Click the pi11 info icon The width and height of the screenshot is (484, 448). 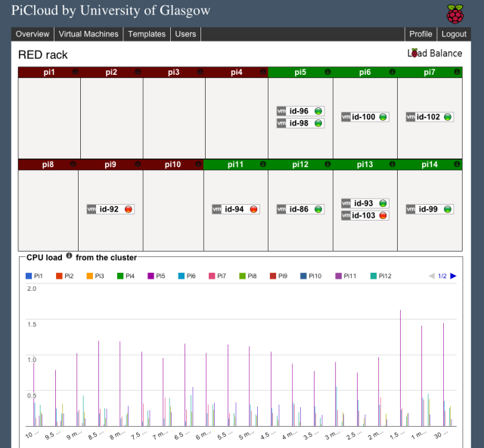(x=263, y=164)
